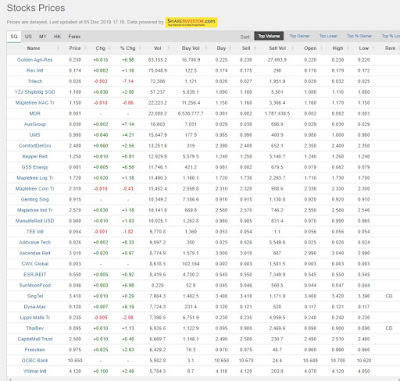Sort table by the Vol column header
Image resolution: width=400 pixels, height=381 pixels.
(158, 48)
